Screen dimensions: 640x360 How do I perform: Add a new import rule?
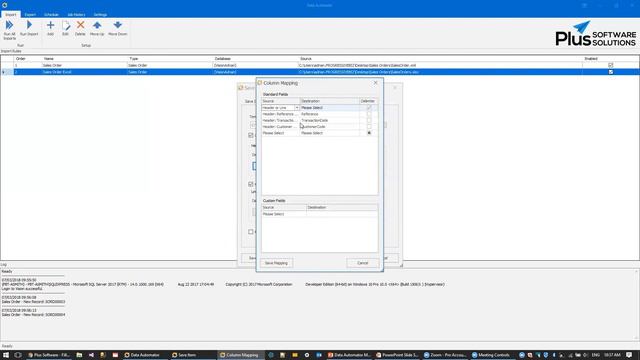(x=50, y=29)
